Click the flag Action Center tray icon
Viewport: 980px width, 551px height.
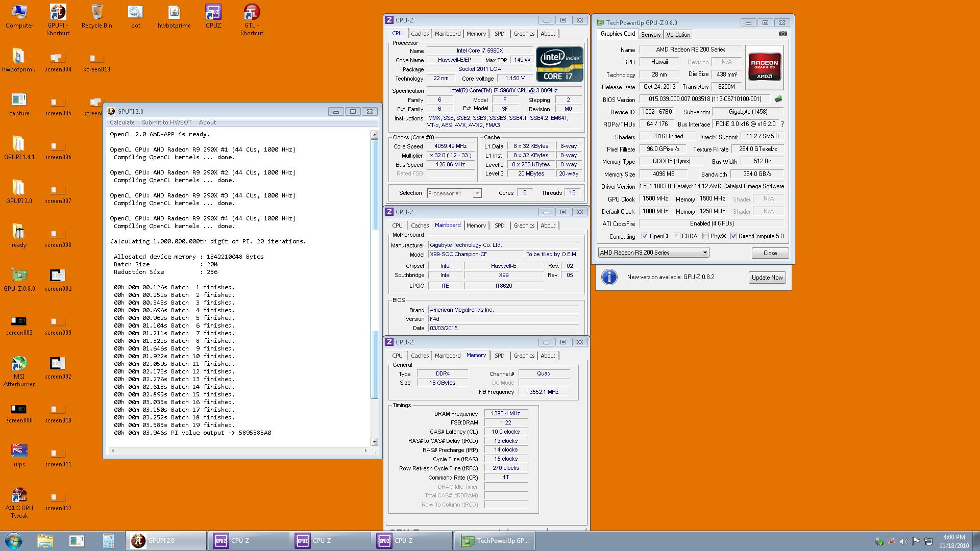click(916, 541)
